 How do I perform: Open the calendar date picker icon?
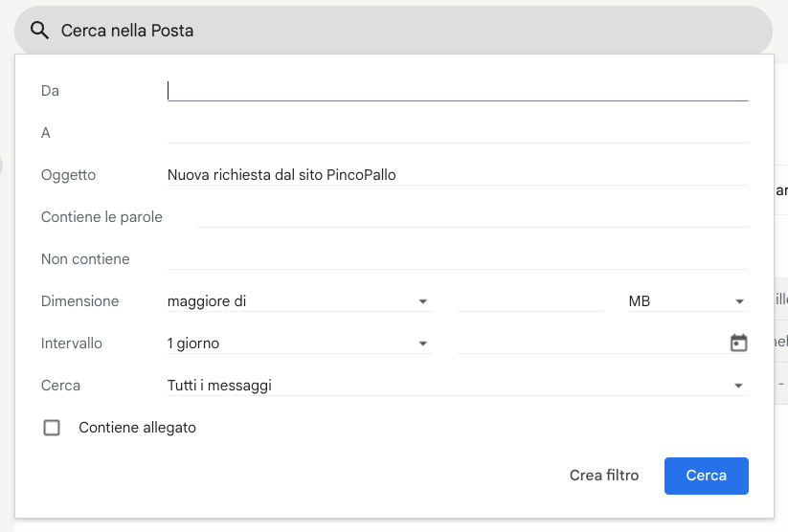coord(738,343)
